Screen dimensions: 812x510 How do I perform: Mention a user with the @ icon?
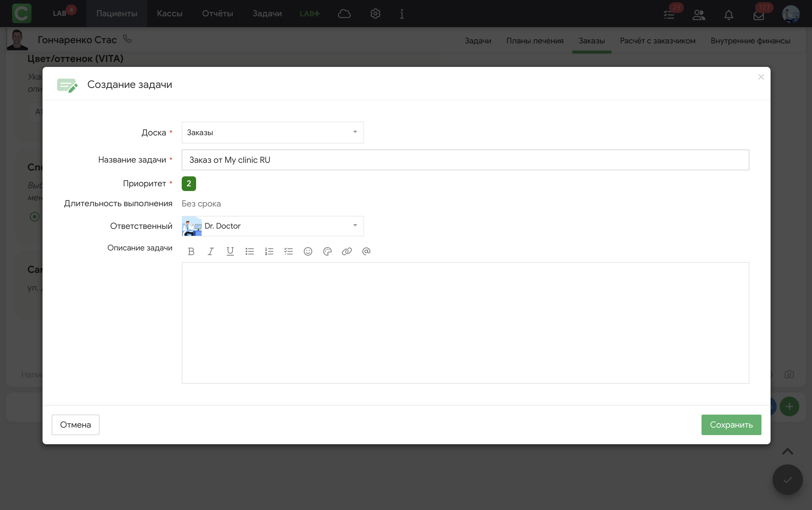click(x=366, y=251)
